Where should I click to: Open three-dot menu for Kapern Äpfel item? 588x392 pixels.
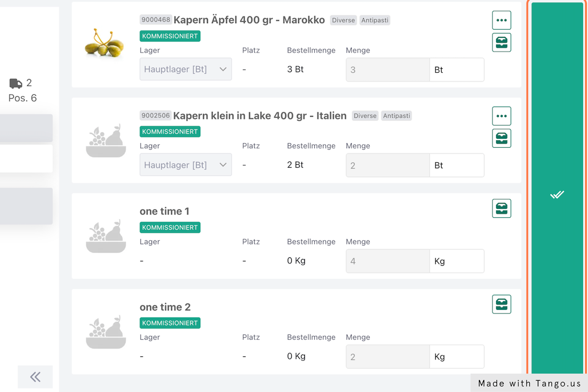pyautogui.click(x=501, y=20)
